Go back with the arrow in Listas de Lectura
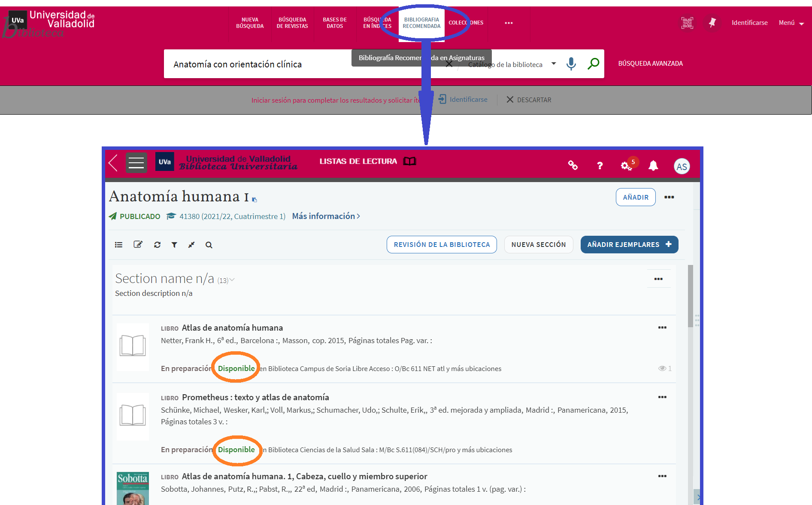Viewport: 812px width, 505px height. click(113, 163)
